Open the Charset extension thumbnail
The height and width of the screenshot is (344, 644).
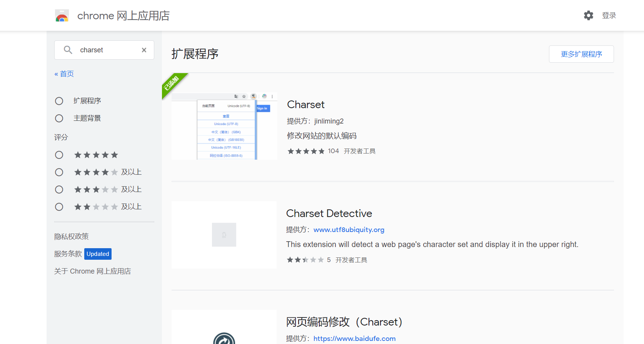tap(224, 126)
